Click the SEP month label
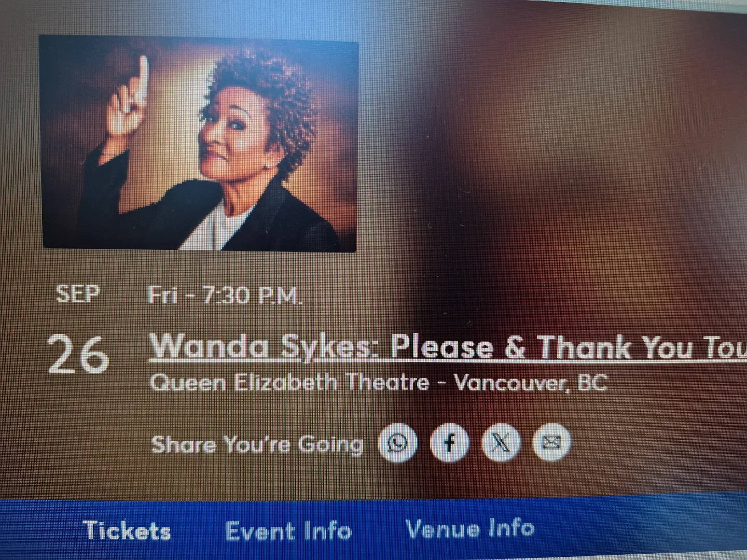The width and height of the screenshot is (747, 560). tap(78, 294)
